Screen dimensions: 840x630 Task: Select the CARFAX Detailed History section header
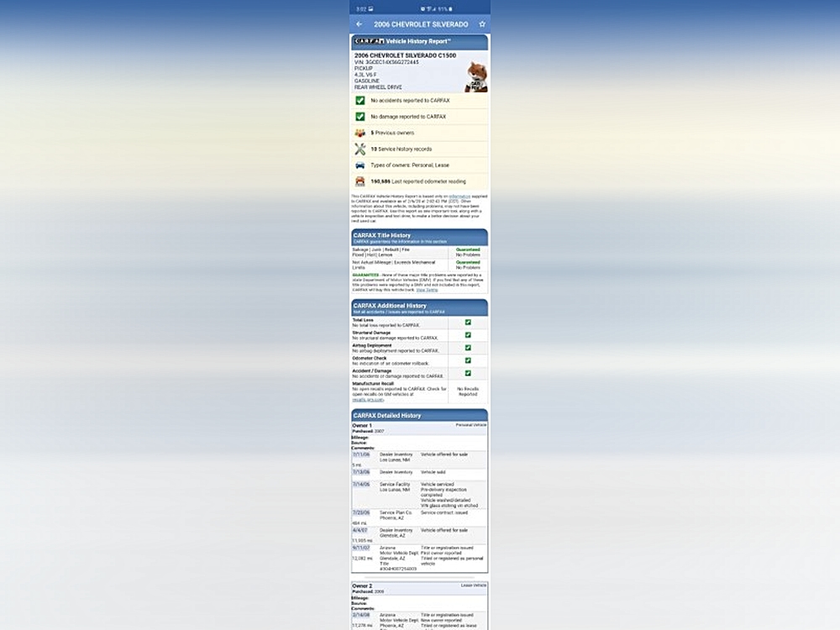pyautogui.click(x=419, y=415)
